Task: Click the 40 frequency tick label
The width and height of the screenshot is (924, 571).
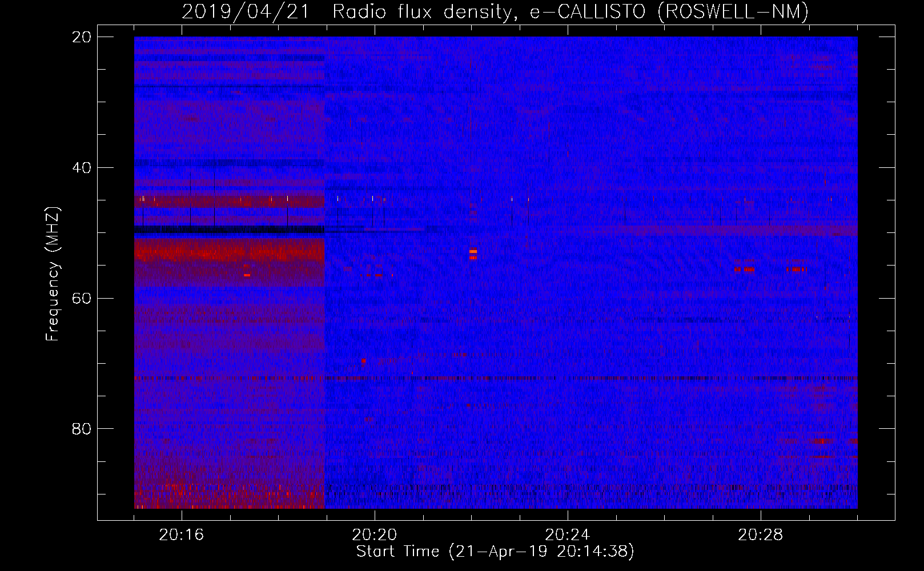Action: click(81, 168)
